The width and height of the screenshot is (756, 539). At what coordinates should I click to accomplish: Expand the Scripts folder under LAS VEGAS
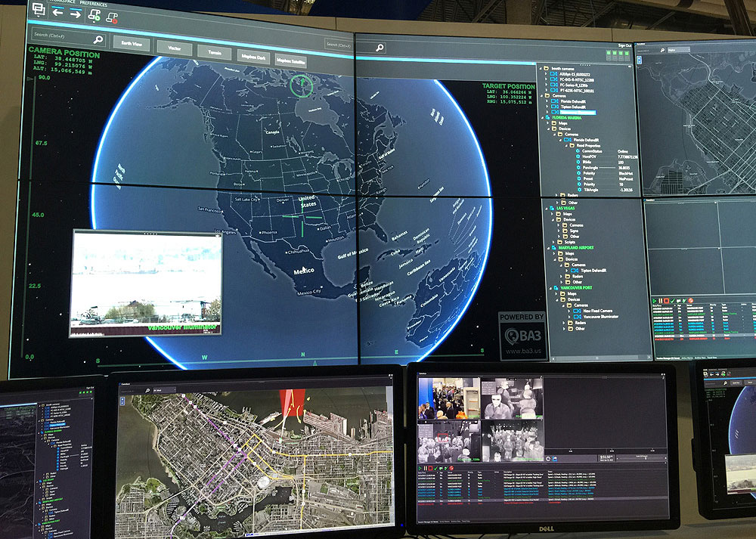[553, 242]
